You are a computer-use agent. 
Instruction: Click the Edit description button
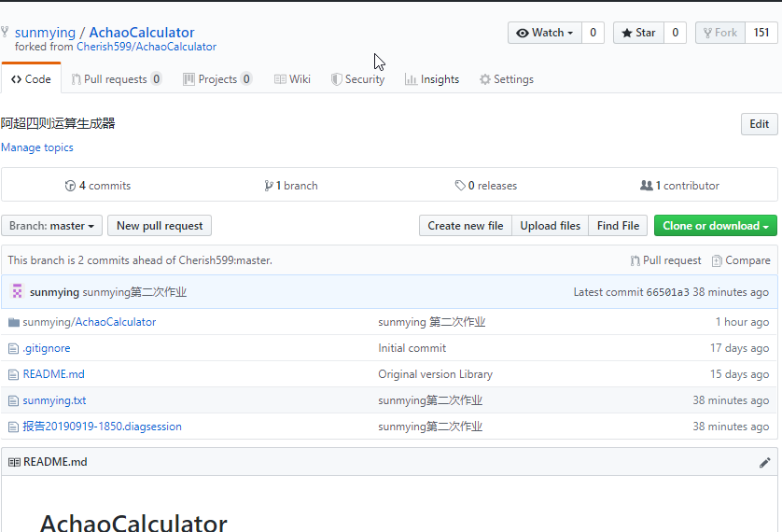coord(759,124)
